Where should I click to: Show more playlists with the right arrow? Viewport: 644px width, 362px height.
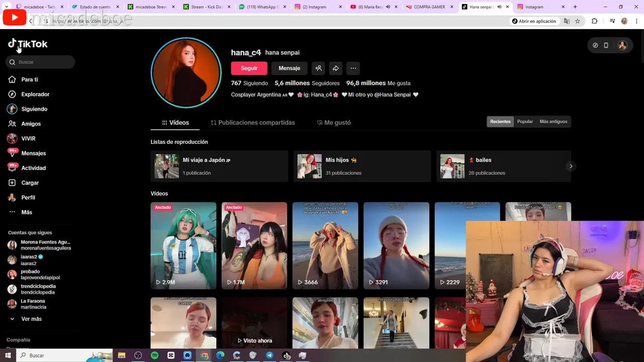pyautogui.click(x=571, y=166)
